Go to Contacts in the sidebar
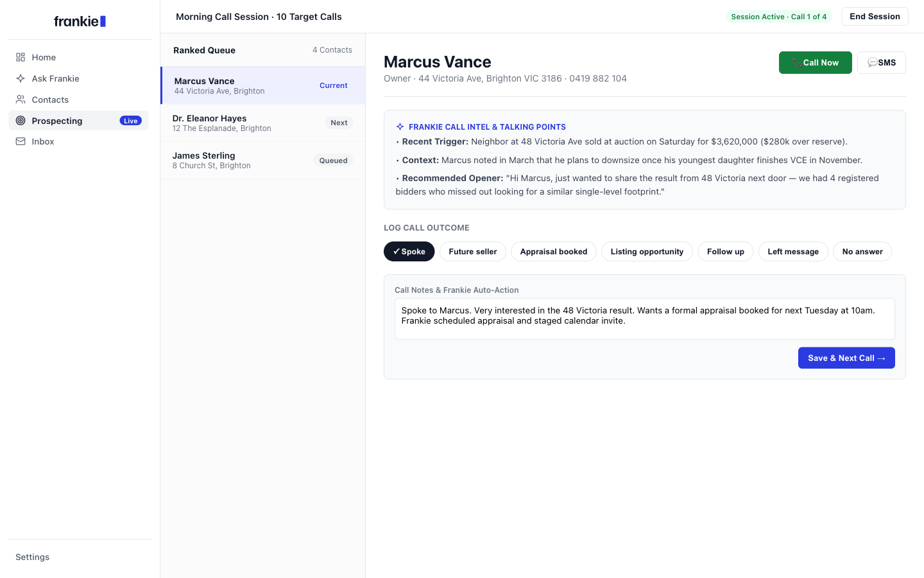924x578 pixels. point(78,100)
